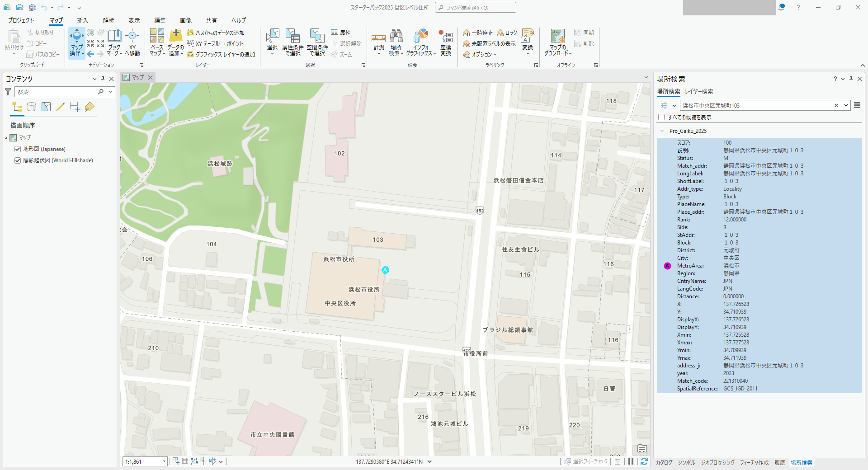Expand the ラベリング オプション dropdown
The image size is (868, 470).
click(x=480, y=55)
